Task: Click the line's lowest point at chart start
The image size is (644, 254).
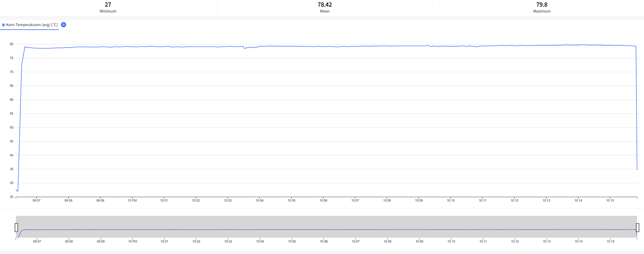Action: coord(18,191)
